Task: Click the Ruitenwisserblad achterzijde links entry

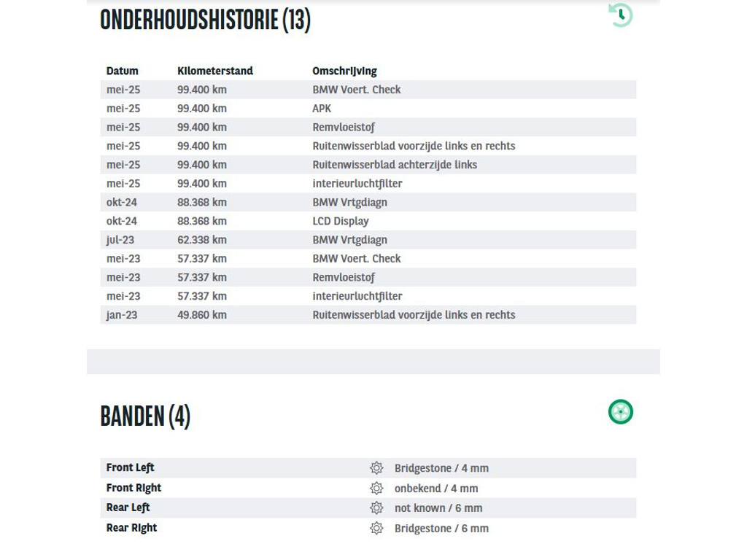Action: 395,165
